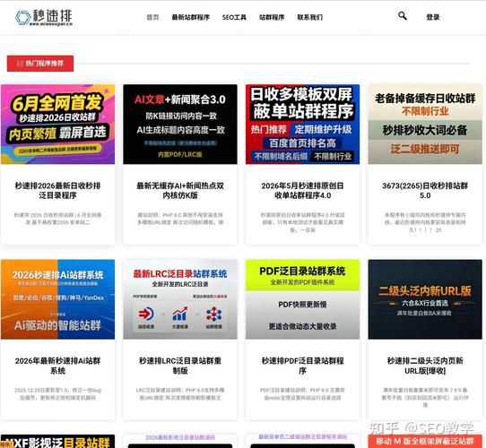Click the 秒速排 site logo
Screen dimensions: 486x448
tap(44, 17)
